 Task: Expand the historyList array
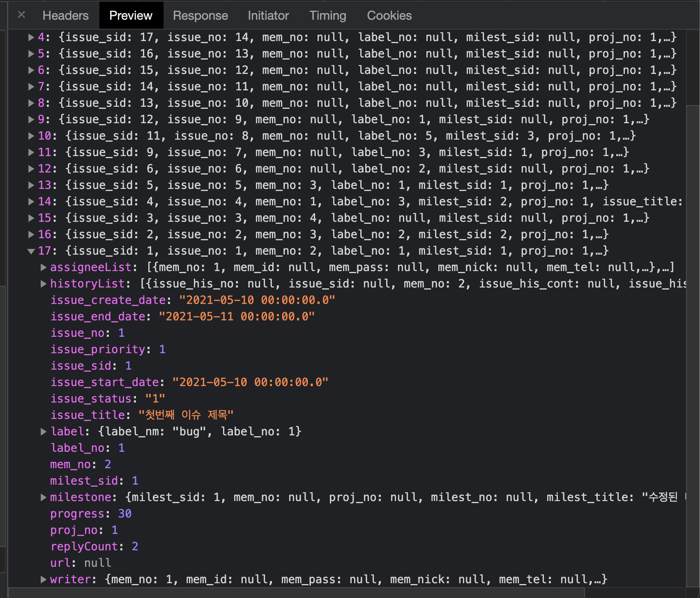pos(44,284)
